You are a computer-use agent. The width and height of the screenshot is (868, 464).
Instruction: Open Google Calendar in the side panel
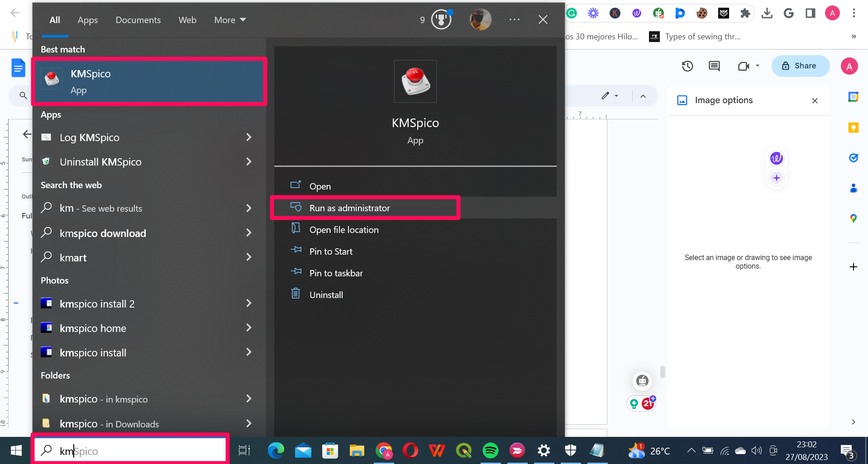pyautogui.click(x=854, y=96)
